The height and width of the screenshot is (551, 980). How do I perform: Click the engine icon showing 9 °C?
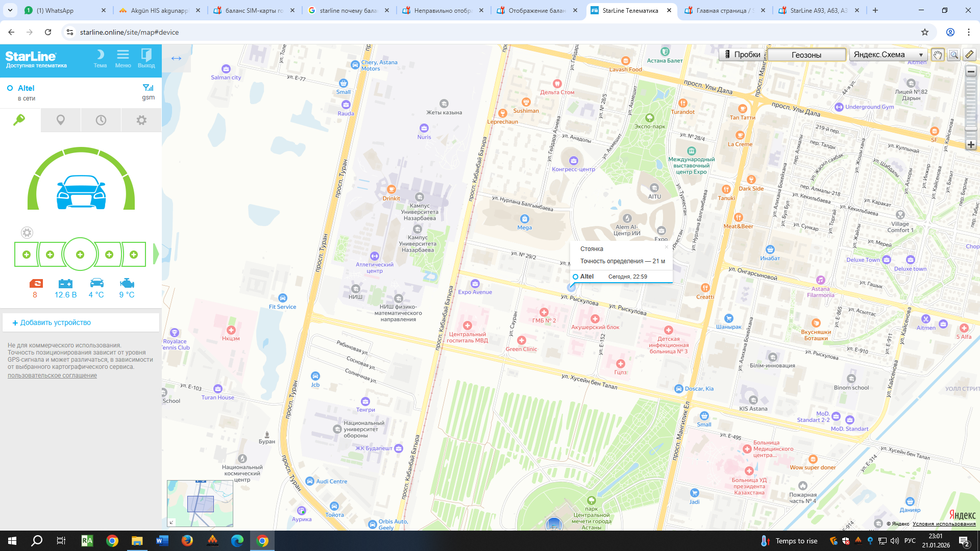click(x=126, y=284)
